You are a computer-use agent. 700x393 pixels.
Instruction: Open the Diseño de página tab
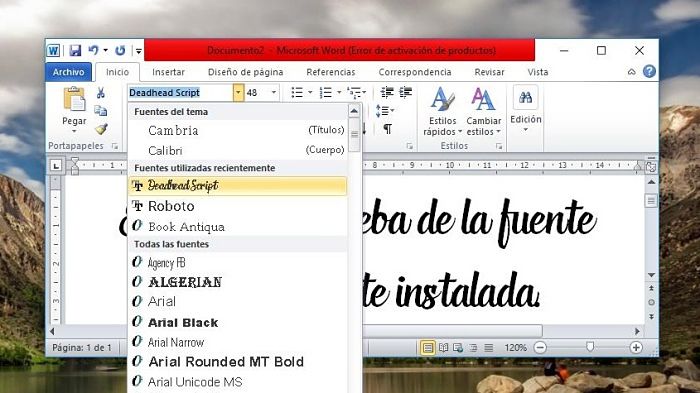246,72
